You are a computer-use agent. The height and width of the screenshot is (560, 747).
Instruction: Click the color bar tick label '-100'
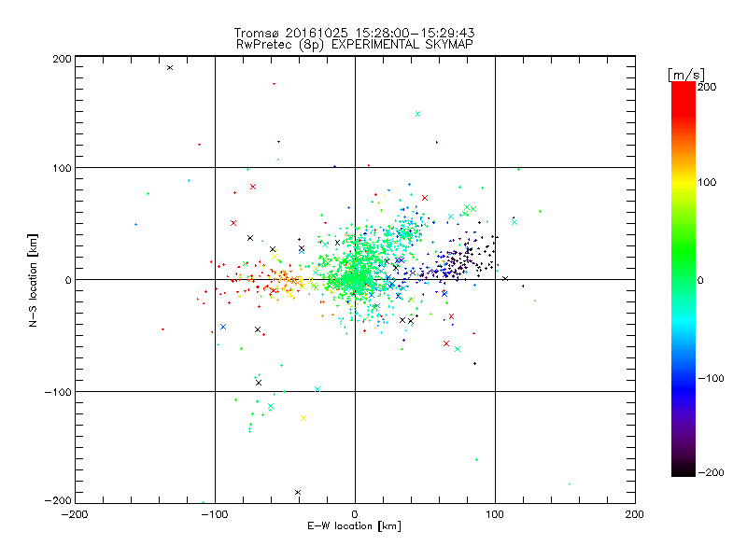pos(711,379)
